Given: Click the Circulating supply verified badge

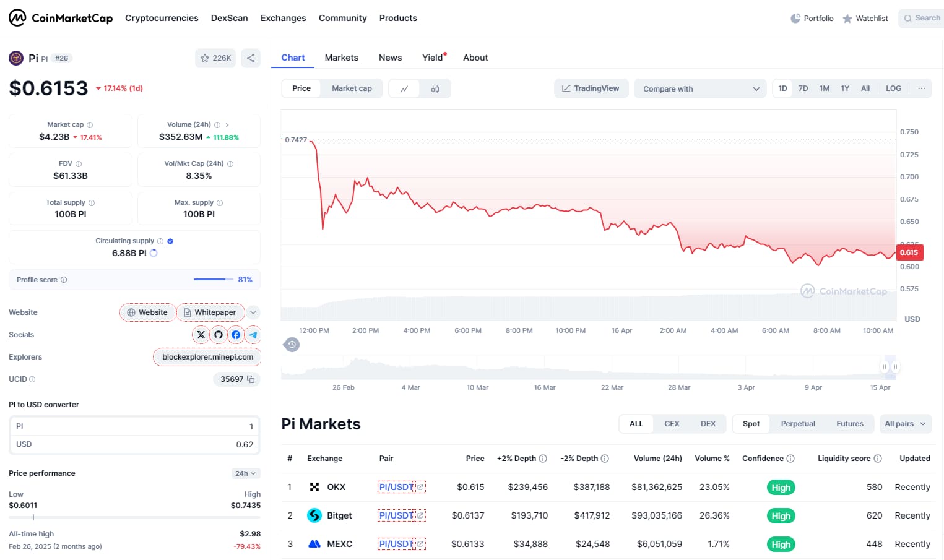Looking at the screenshot, I should [x=170, y=241].
